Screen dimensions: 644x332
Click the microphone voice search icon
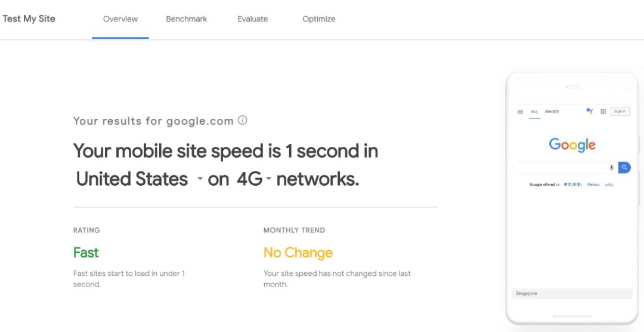(x=611, y=168)
